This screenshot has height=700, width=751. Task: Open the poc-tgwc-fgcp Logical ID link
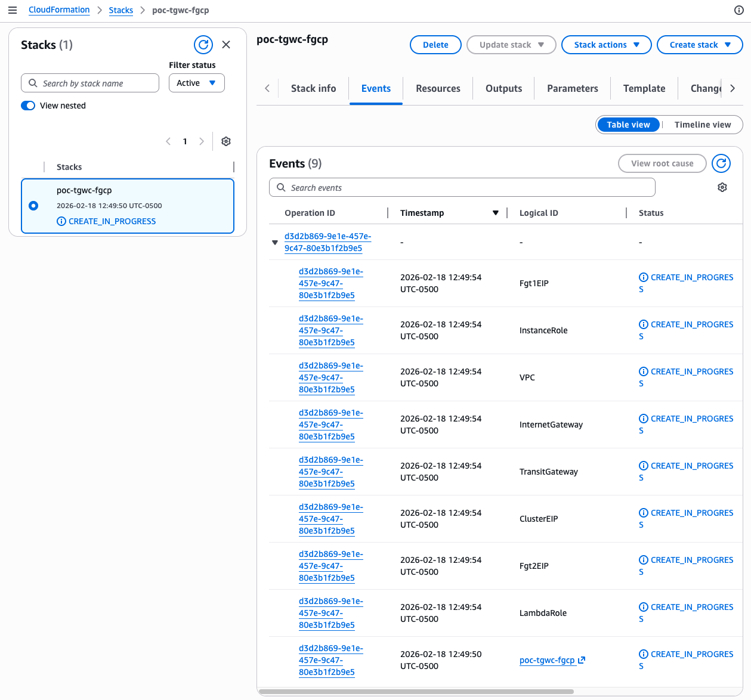547,660
